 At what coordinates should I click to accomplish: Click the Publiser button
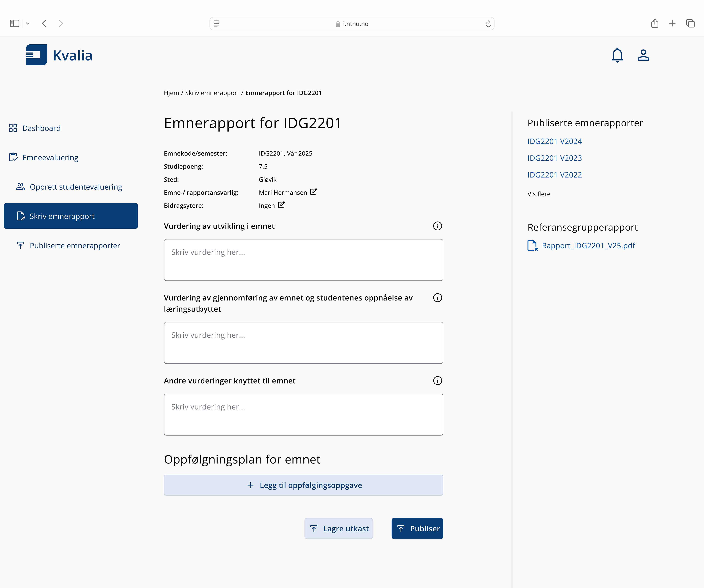pyautogui.click(x=417, y=529)
